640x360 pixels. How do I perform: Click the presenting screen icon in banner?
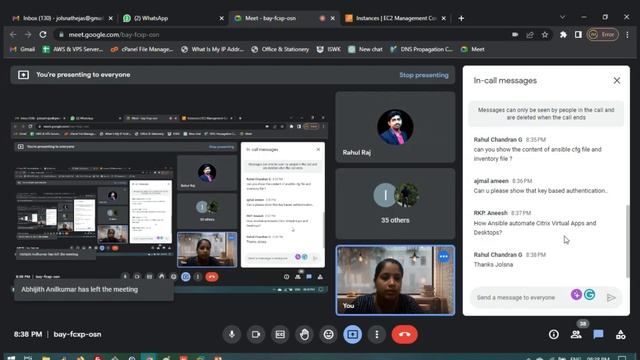coord(23,75)
